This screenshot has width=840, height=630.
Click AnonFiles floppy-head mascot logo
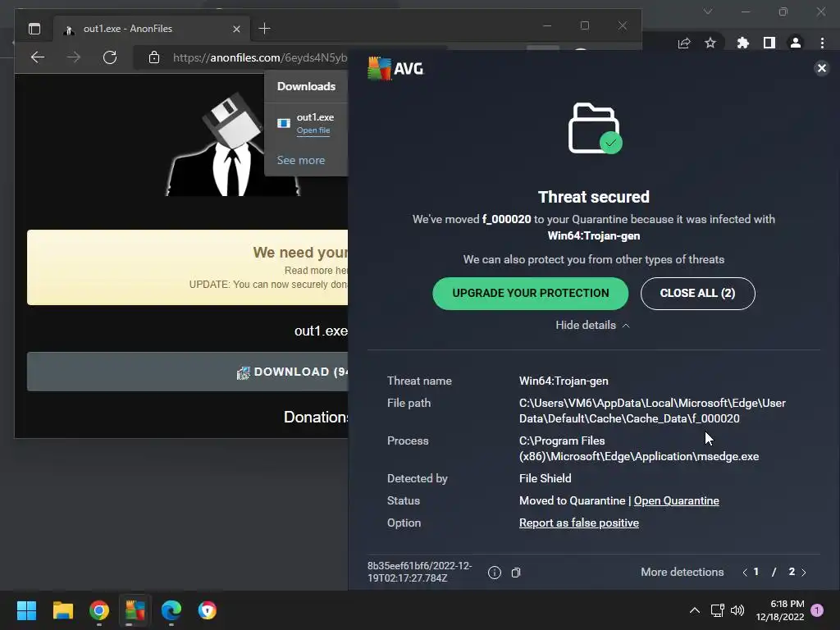pyautogui.click(x=231, y=145)
